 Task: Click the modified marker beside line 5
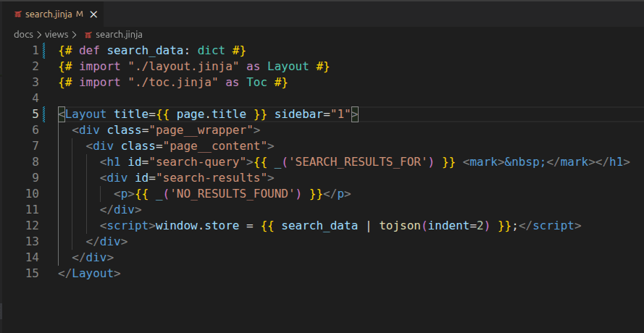coord(44,114)
